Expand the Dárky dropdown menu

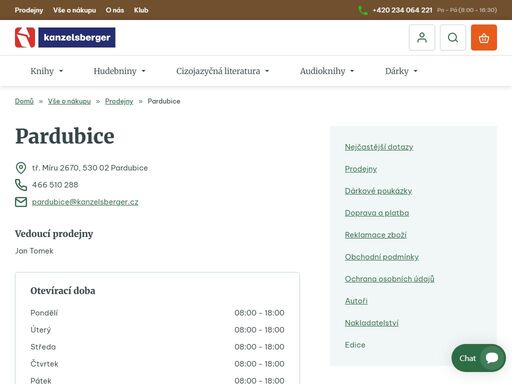click(401, 71)
